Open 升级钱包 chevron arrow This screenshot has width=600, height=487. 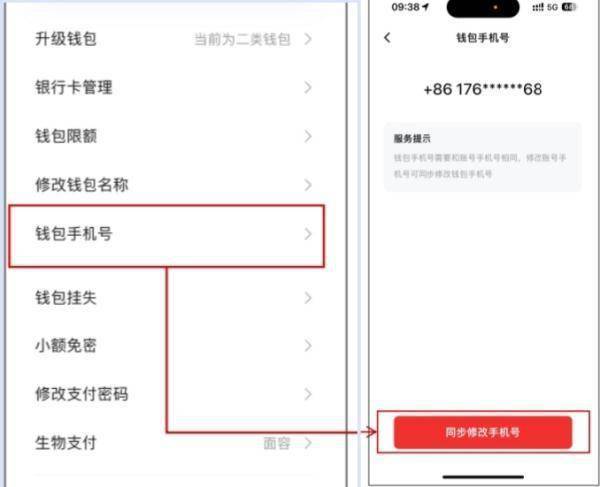[x=308, y=39]
